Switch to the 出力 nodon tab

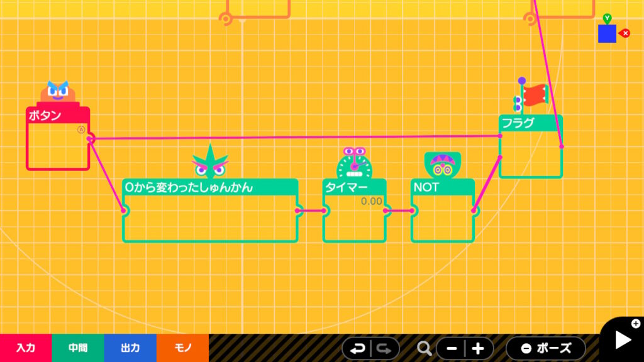point(130,348)
